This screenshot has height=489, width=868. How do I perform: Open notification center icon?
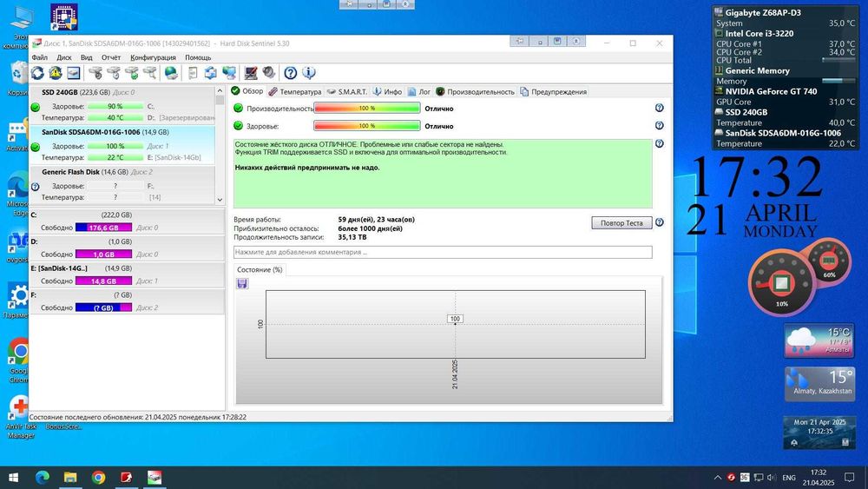(849, 478)
